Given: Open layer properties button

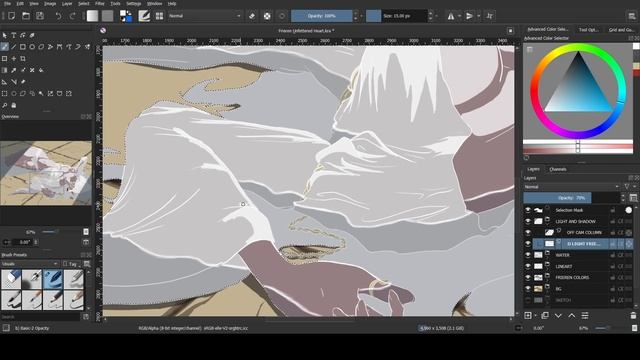Looking at the screenshot, I should (x=585, y=316).
